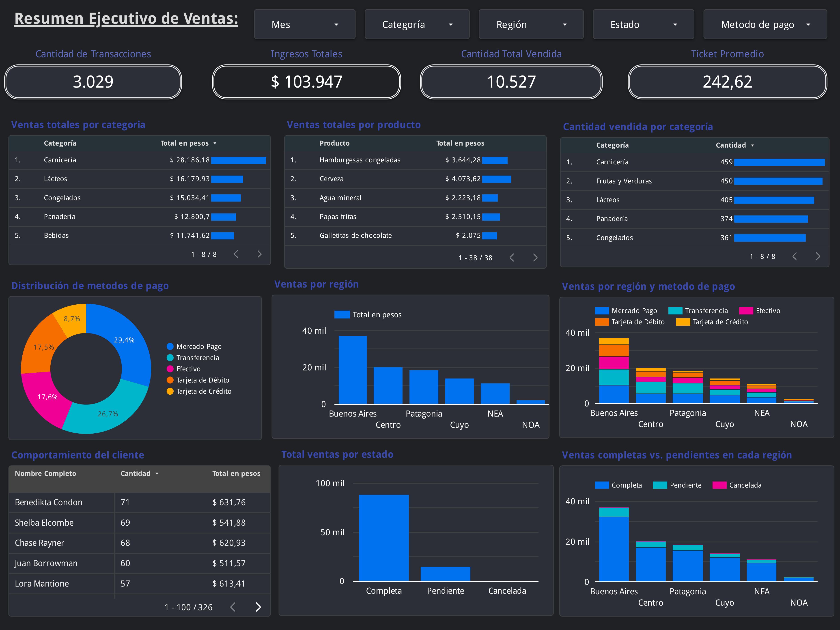
Task: Click sort indicator beside Cantidad in client table
Action: (x=157, y=473)
